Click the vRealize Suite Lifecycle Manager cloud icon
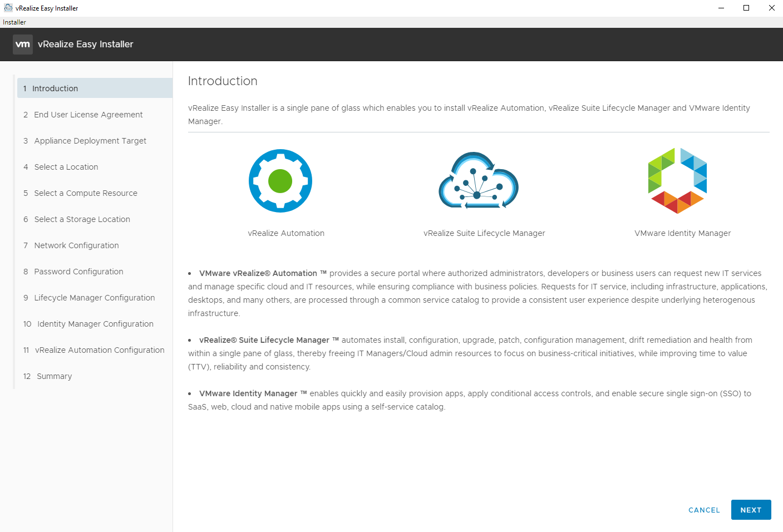 click(x=479, y=180)
